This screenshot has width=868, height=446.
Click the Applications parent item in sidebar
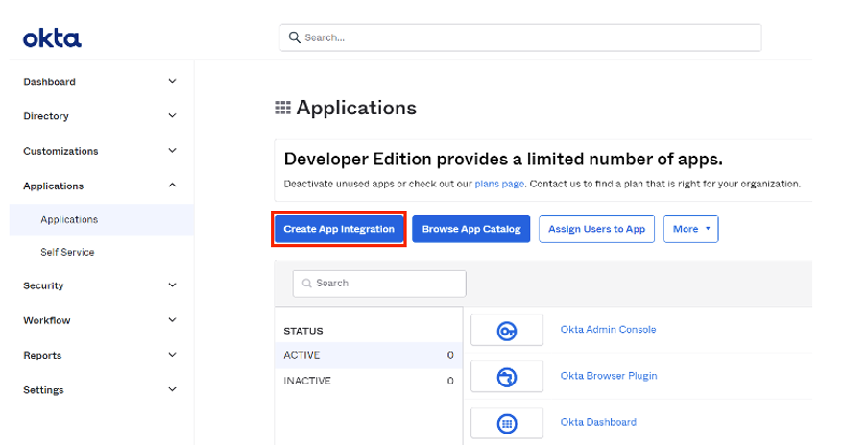(53, 186)
